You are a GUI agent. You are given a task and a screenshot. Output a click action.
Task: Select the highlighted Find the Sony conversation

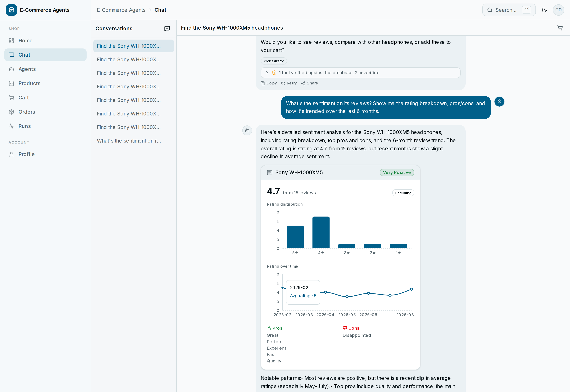pyautogui.click(x=134, y=46)
